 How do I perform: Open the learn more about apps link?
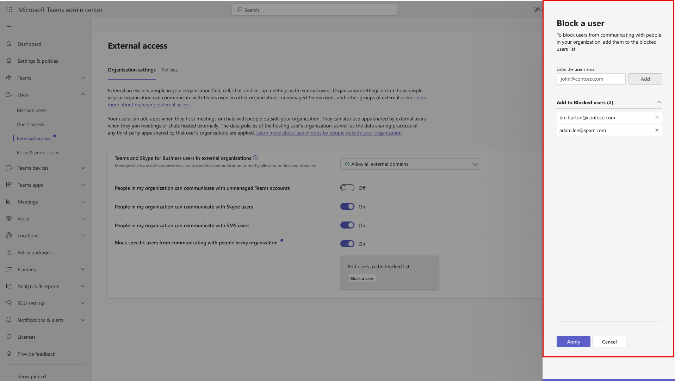coord(329,133)
